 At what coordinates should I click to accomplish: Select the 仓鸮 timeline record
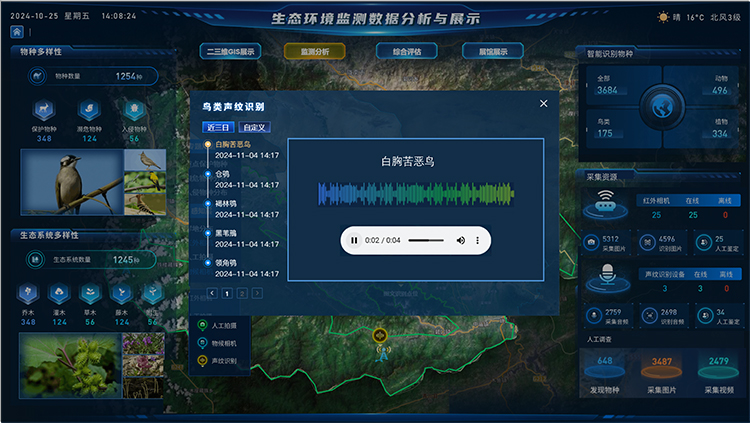[243, 179]
